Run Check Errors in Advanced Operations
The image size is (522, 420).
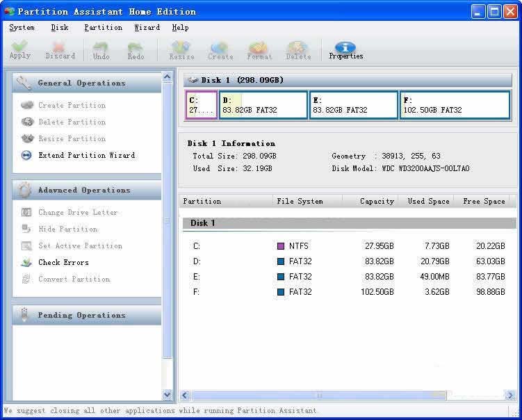point(63,262)
